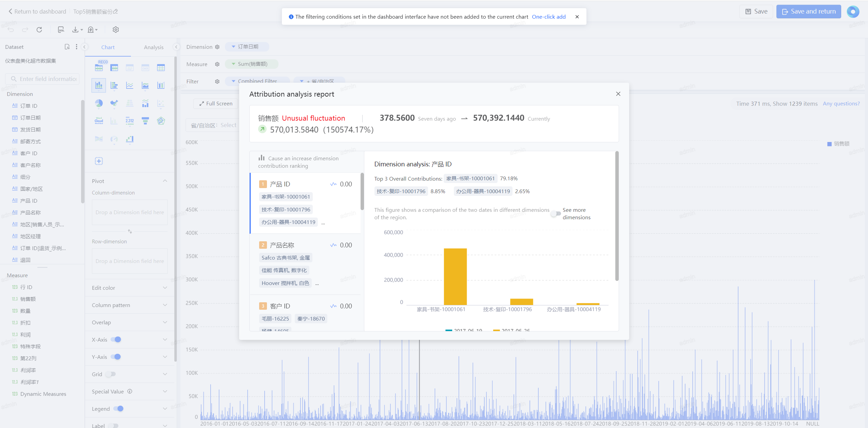Click the refresh icon in toolbar
The image size is (868, 428).
pyautogui.click(x=39, y=30)
